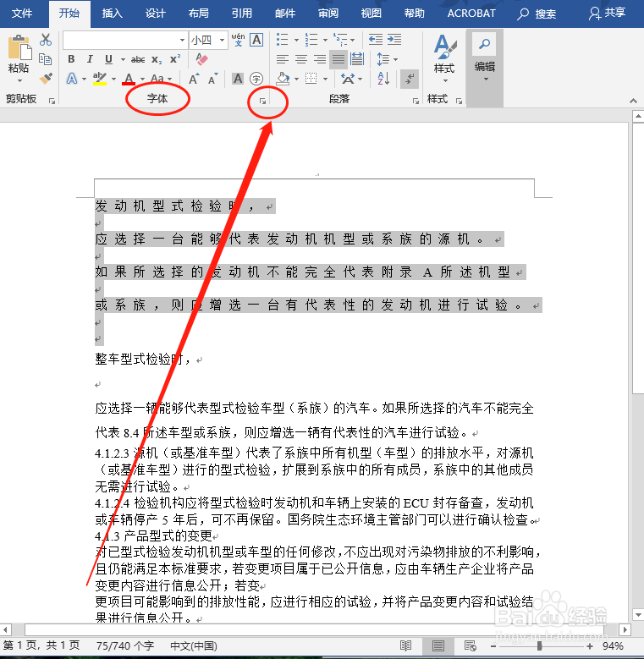Align text left
The width and height of the screenshot is (644, 659).
coord(283,59)
